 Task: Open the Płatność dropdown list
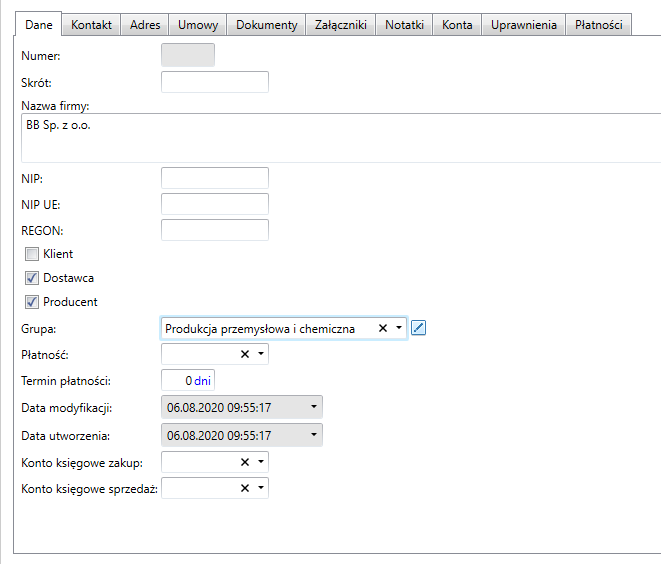pyautogui.click(x=261, y=354)
